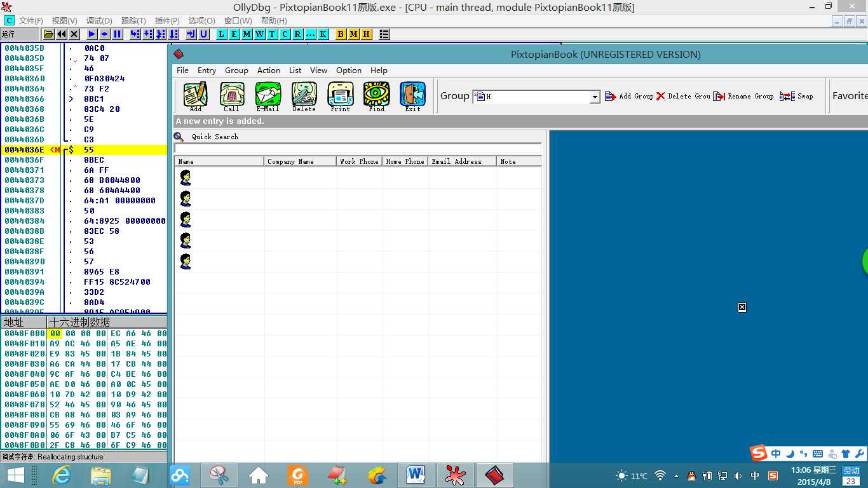Open PixtopianBook Option menu
This screenshot has height=488, width=868.
[349, 71]
